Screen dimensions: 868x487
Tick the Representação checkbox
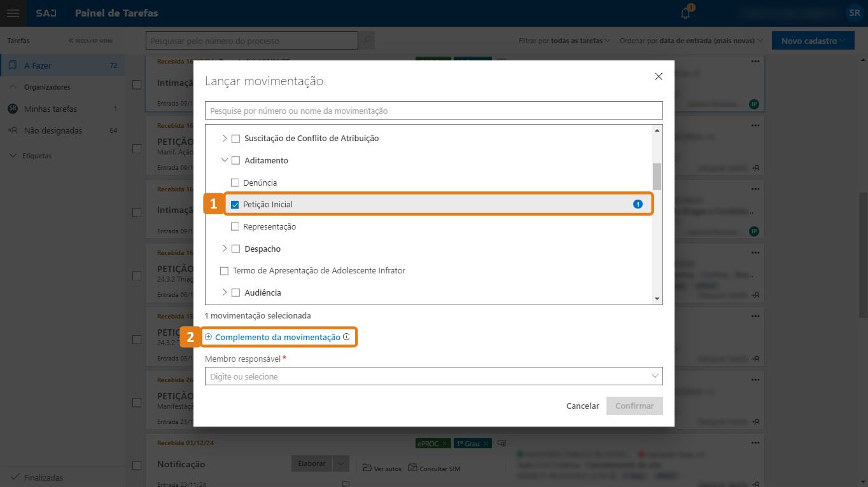[x=235, y=226]
